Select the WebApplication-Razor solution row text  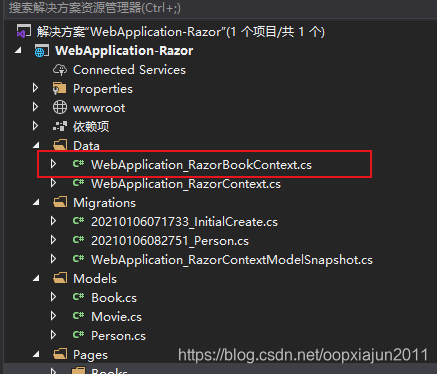(180, 32)
